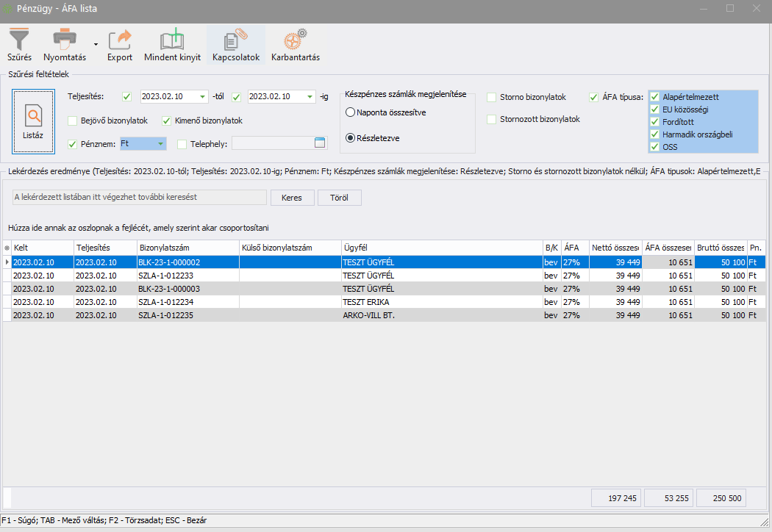
Task: Expand the Nyomtatás dropdown arrow
Action: click(96, 46)
